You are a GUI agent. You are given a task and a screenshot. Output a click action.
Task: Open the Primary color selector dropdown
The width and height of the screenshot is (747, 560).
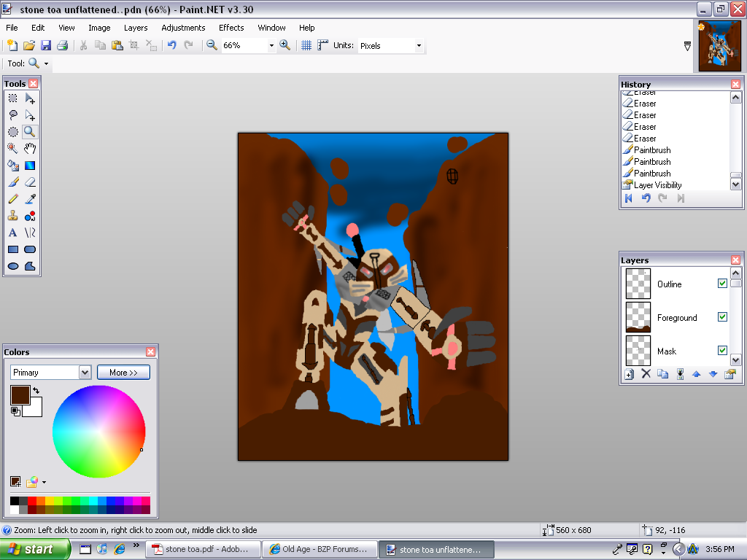click(84, 372)
